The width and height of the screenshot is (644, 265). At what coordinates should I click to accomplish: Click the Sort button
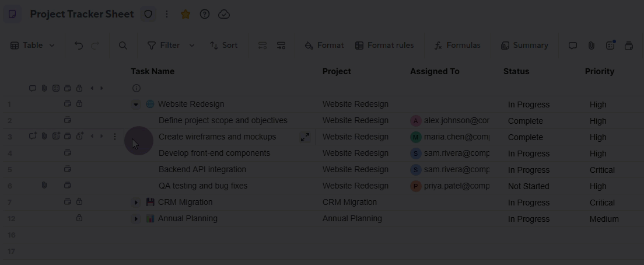tap(223, 45)
